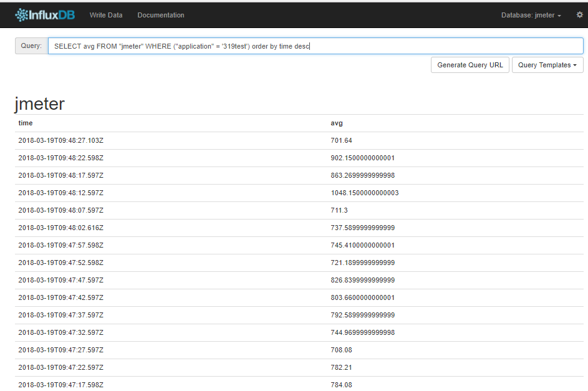This screenshot has width=588, height=391.
Task: Open the Documentation link in navbar
Action: coord(161,15)
